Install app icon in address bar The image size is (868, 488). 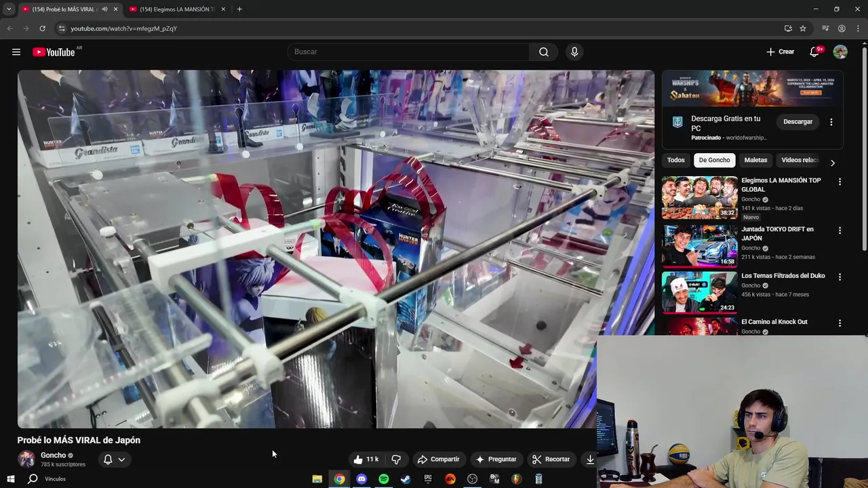788,28
